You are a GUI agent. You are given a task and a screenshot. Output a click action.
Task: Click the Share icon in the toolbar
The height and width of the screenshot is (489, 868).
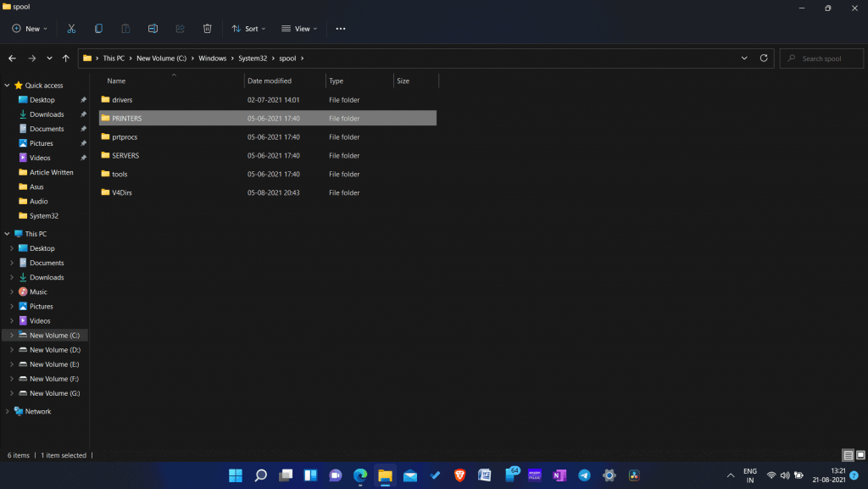coord(180,28)
